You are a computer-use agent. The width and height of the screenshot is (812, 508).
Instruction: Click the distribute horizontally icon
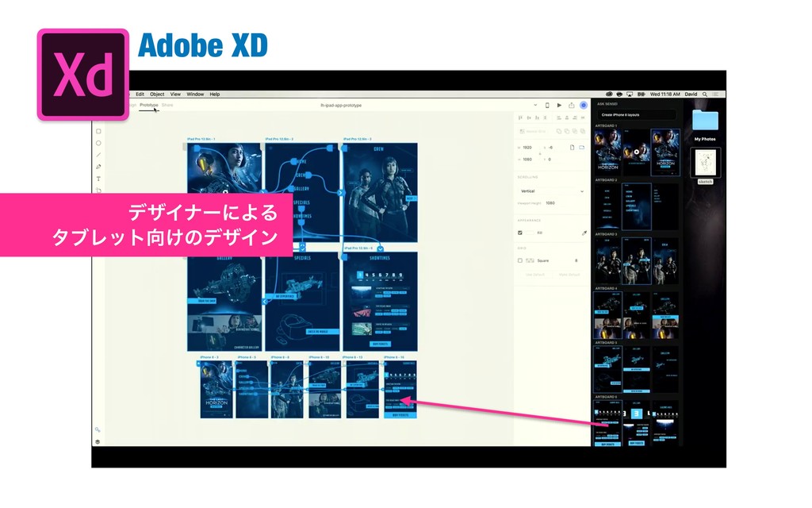pos(583,118)
